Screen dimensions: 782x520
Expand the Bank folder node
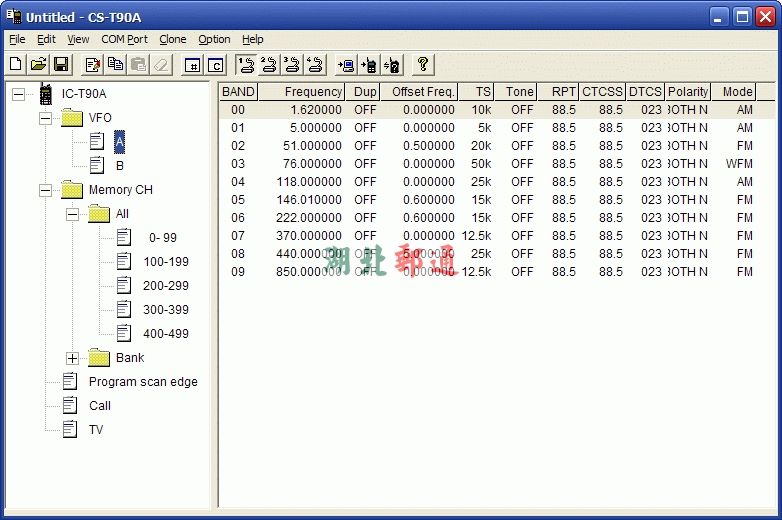click(72, 358)
